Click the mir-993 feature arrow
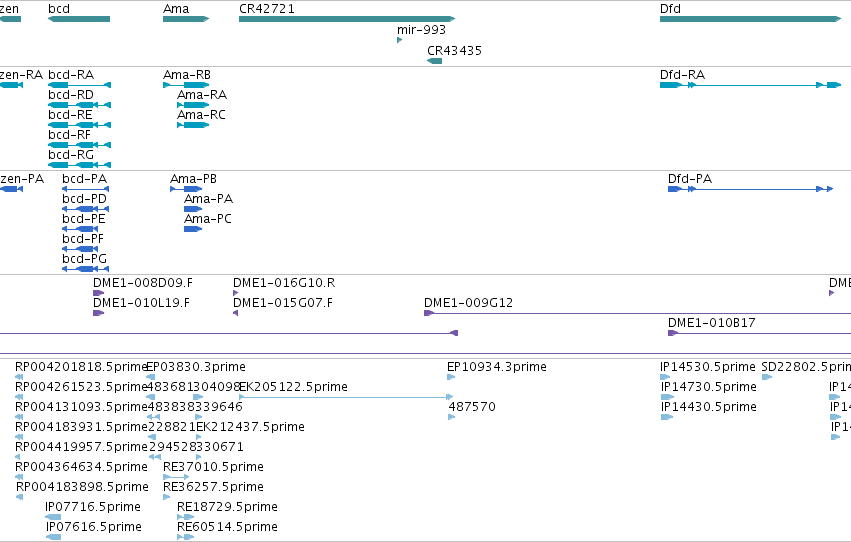The width and height of the screenshot is (851, 542). click(399, 40)
